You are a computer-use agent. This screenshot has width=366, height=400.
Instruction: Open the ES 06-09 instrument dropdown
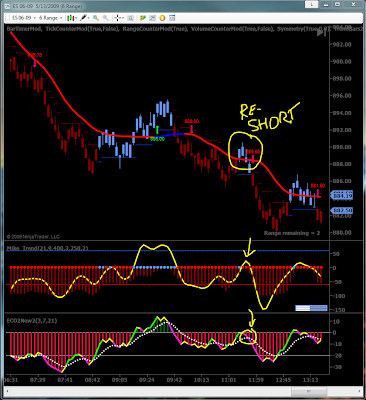tap(24, 18)
